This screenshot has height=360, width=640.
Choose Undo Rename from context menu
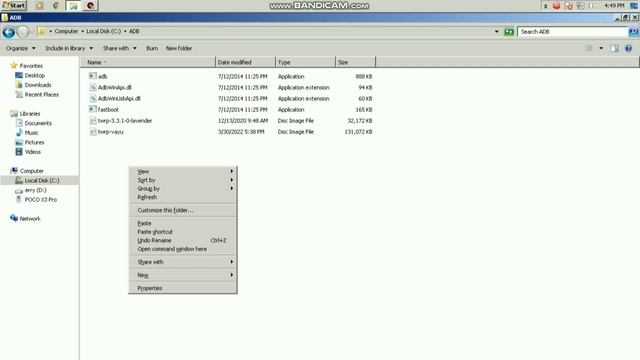coord(182,240)
